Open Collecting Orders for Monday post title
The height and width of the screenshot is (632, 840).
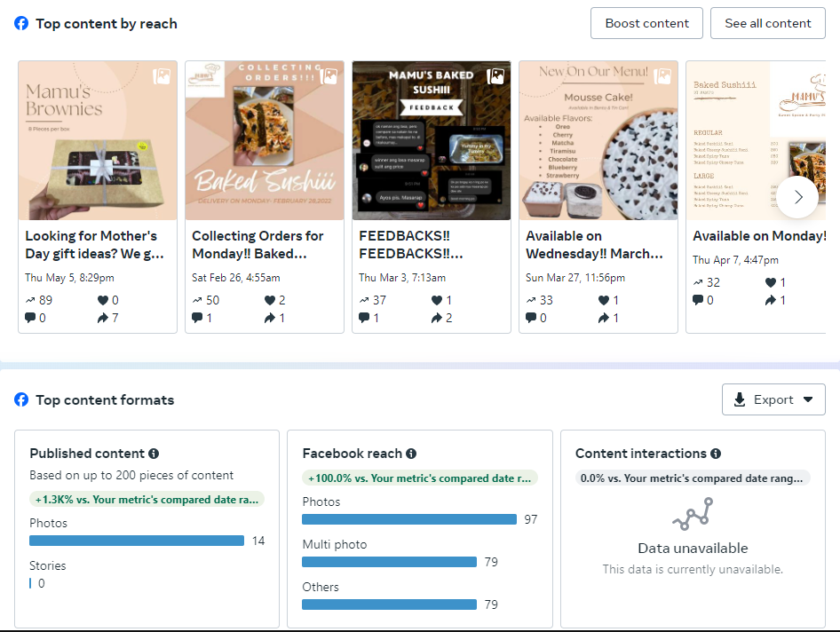258,245
